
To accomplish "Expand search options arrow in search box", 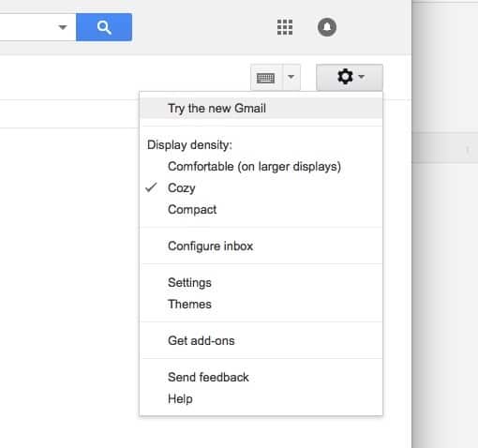I will click(63, 27).
